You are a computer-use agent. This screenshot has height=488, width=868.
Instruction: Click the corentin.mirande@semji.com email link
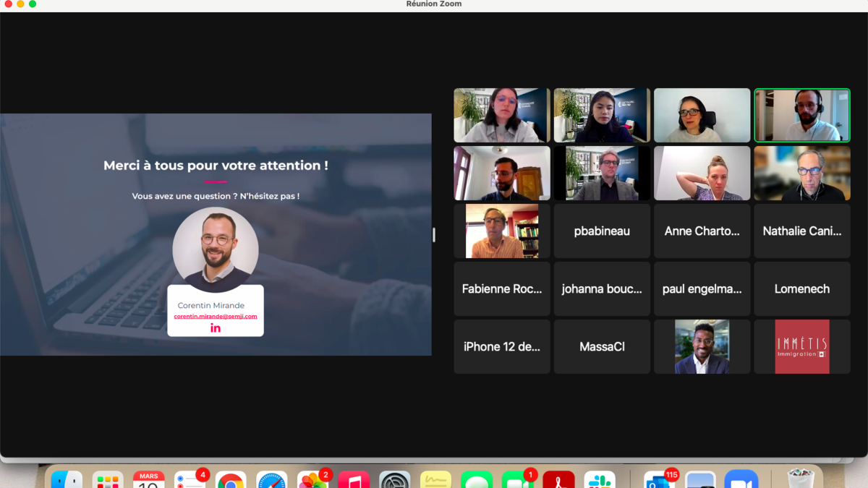point(216,317)
